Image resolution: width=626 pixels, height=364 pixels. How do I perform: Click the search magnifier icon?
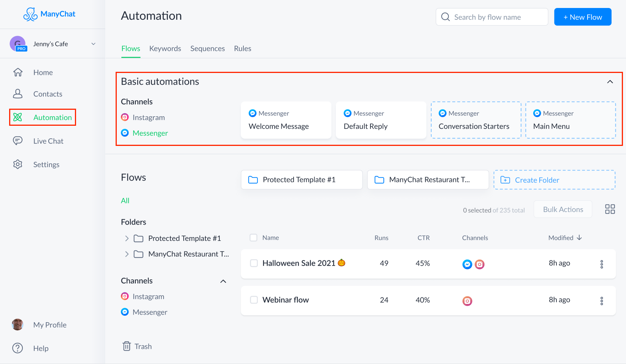click(445, 17)
